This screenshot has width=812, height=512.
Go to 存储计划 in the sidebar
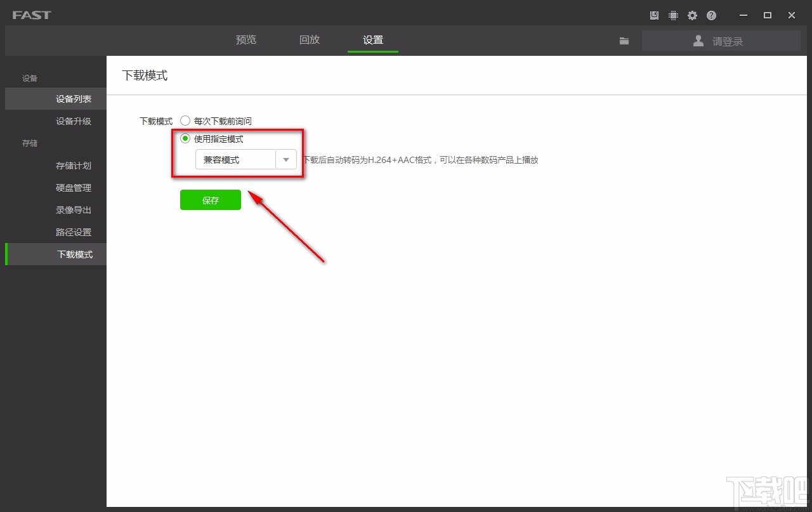pos(74,166)
